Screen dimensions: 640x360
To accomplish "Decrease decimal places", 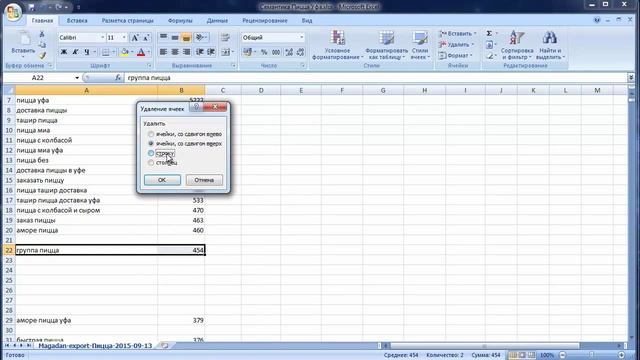I will [300, 52].
